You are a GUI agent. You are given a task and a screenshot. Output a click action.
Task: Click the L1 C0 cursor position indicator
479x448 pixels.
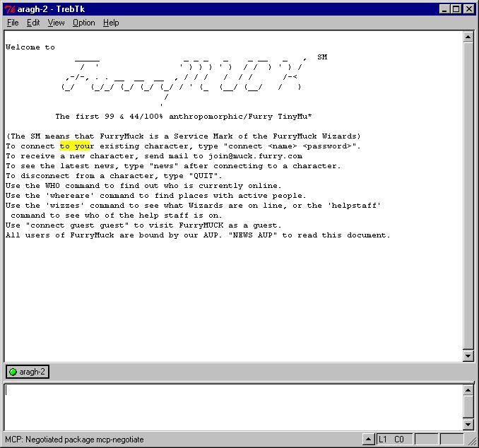point(391,440)
